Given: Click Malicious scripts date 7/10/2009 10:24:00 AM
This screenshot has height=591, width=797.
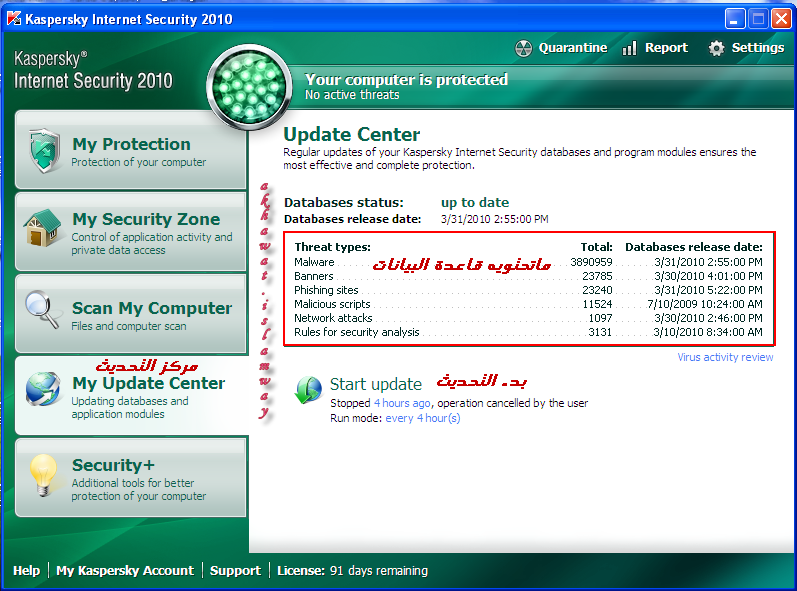Looking at the screenshot, I should [704, 304].
